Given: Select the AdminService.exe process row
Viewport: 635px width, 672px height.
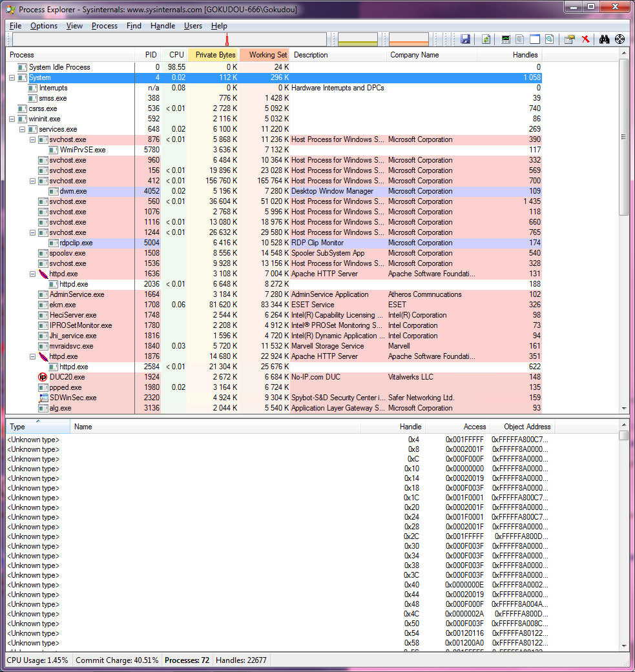Looking at the screenshot, I should 274,294.
